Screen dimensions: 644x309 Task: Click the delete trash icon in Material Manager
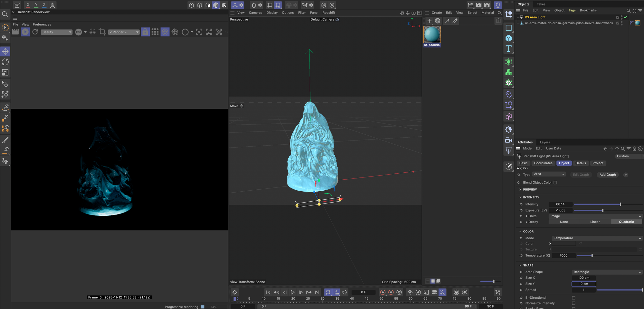[498, 21]
